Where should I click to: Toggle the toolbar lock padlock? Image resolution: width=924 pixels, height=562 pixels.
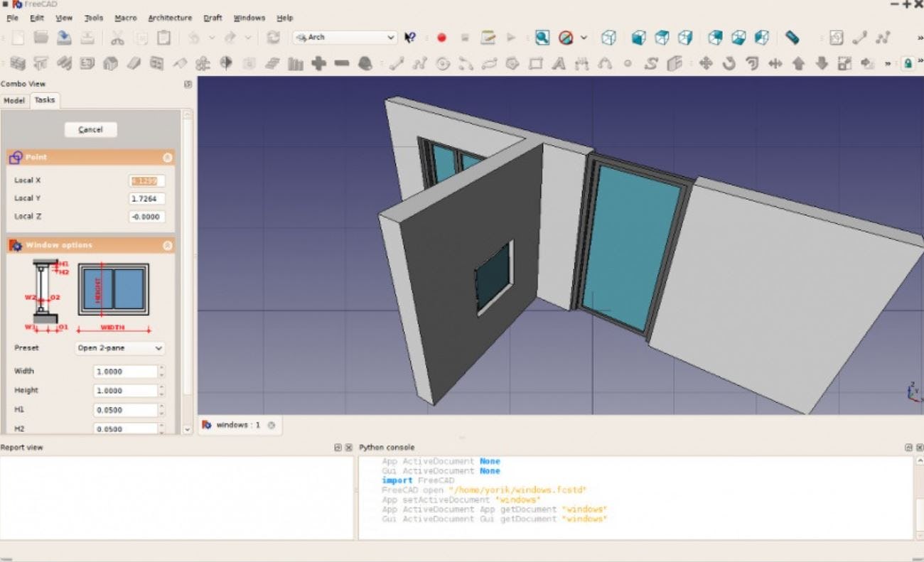908,63
